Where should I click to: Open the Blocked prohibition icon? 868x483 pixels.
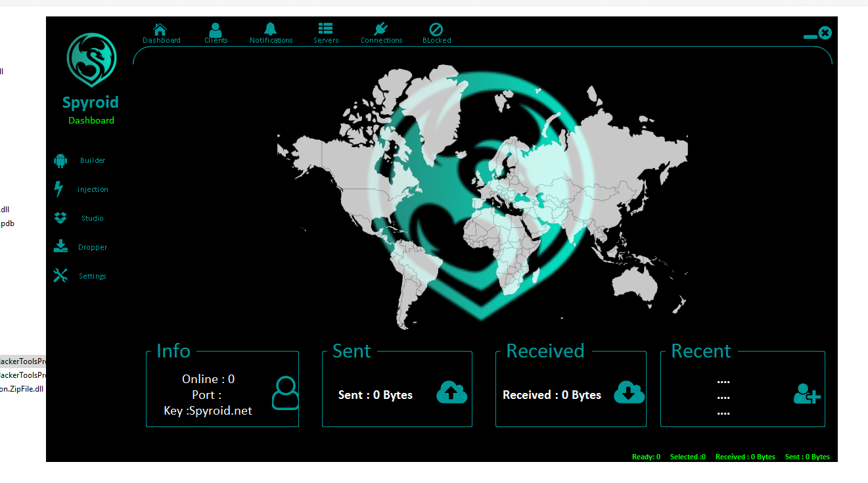click(436, 30)
